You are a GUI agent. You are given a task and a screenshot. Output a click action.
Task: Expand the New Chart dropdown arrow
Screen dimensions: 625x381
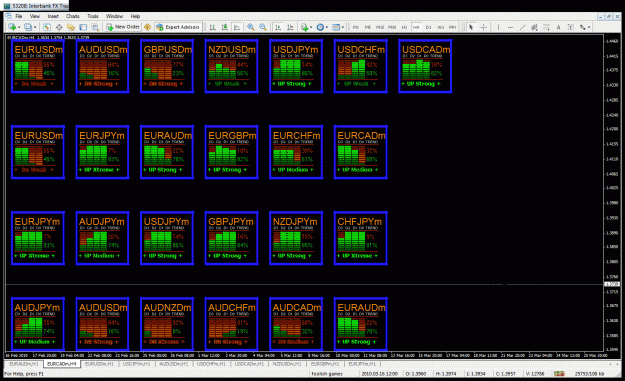coord(19,27)
